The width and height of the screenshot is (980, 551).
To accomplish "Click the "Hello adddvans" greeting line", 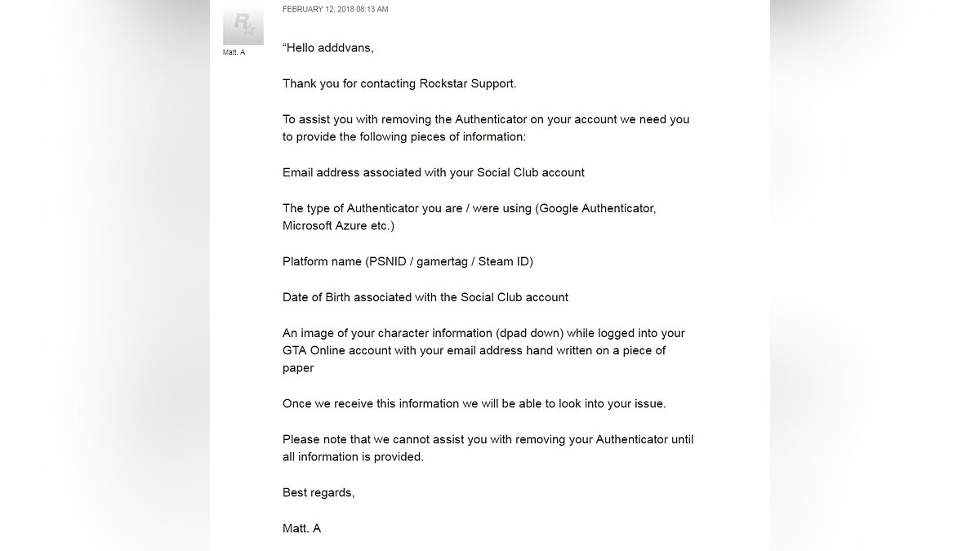I will point(328,47).
